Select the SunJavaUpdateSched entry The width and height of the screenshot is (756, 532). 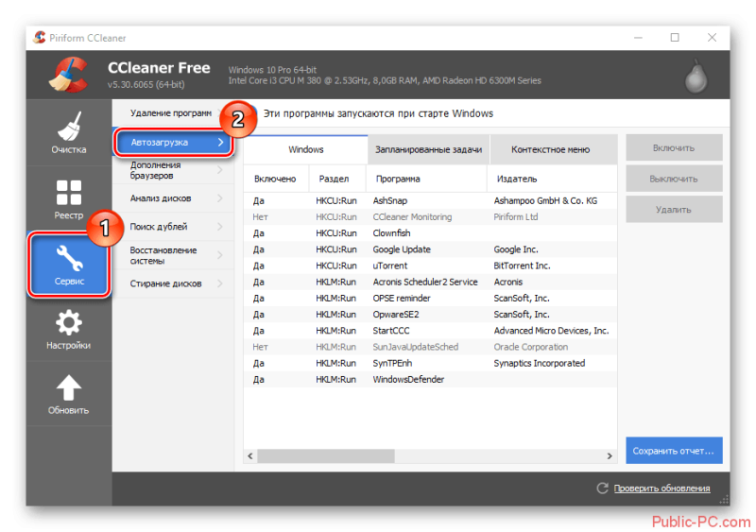coord(431,347)
